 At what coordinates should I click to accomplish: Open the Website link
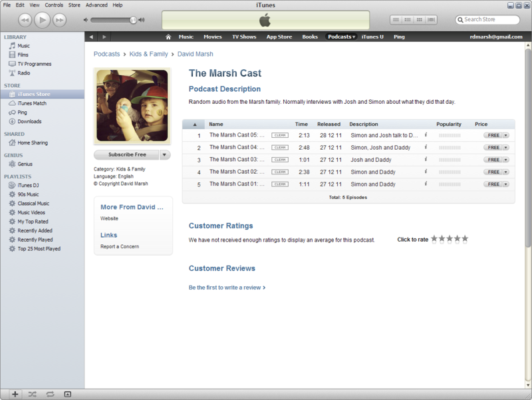(109, 218)
